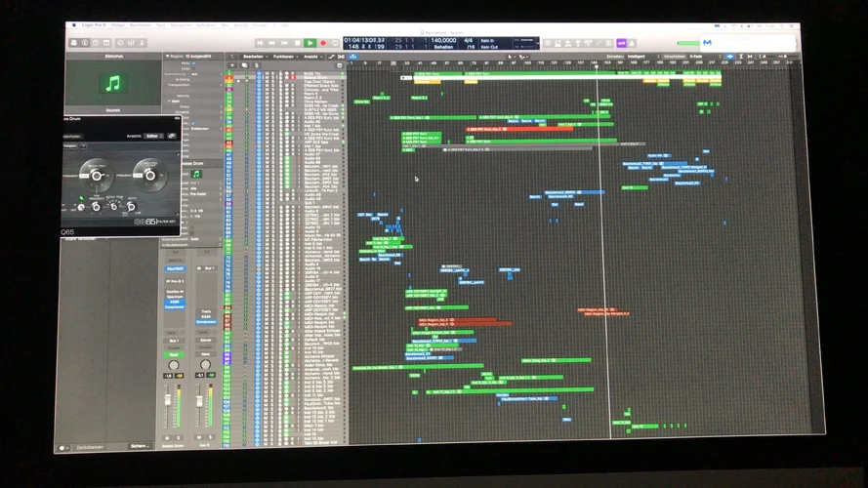This screenshot has width=868, height=488.
Task: Open Smart Controls icon
Action: (120, 43)
